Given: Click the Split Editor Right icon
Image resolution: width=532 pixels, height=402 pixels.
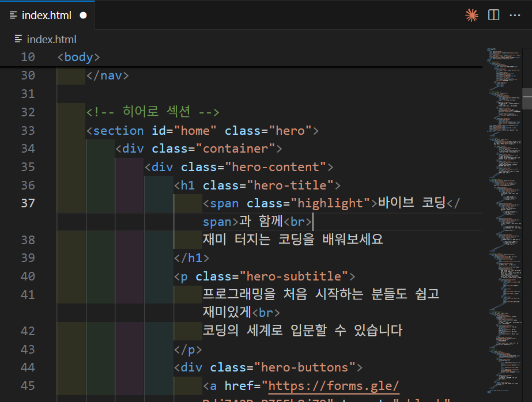Looking at the screenshot, I should 494,16.
